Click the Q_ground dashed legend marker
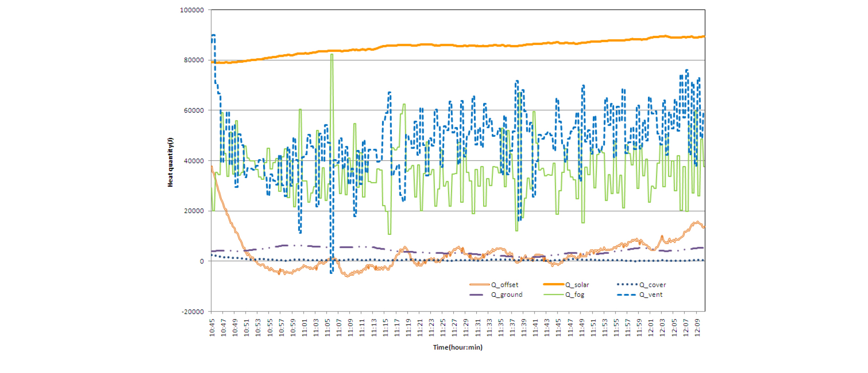The height and width of the screenshot is (373, 868). (479, 295)
